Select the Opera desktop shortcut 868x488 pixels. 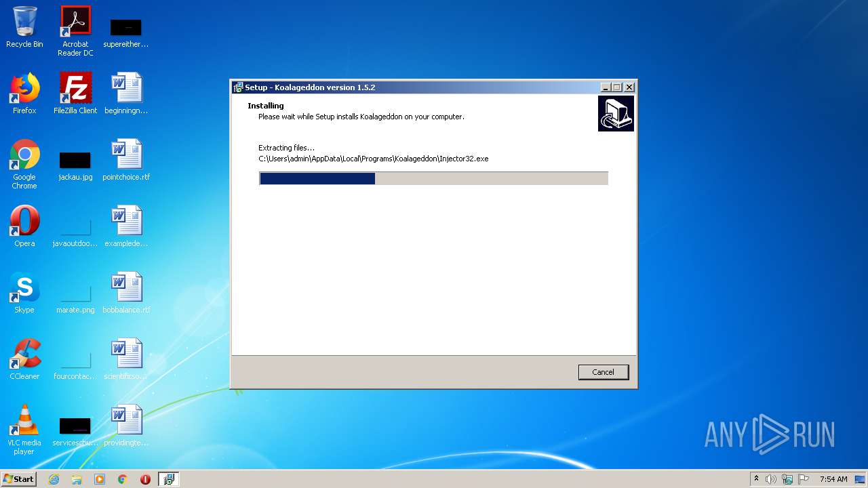24,226
